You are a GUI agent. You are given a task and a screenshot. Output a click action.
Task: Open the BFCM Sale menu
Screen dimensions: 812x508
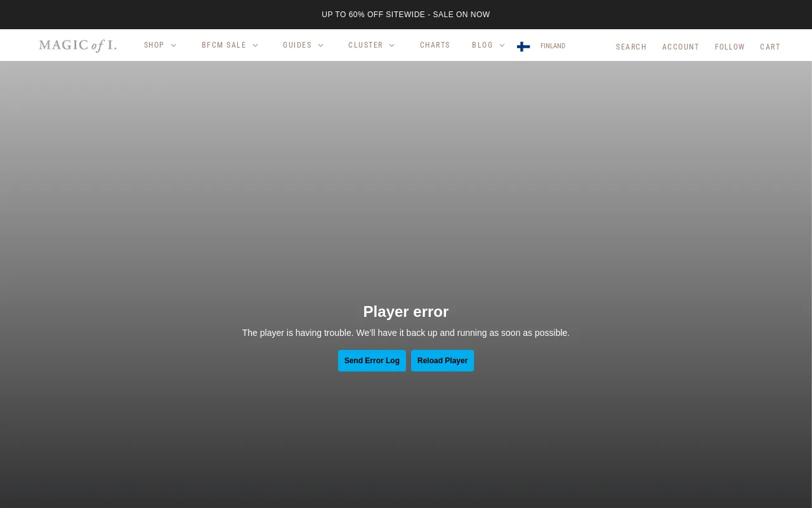coord(224,45)
